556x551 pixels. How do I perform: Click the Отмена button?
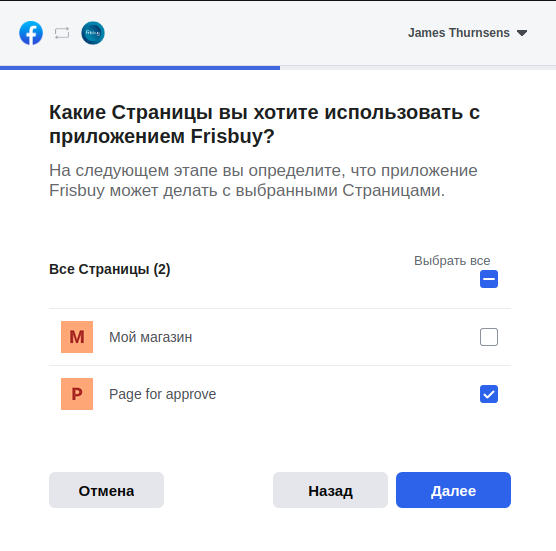click(106, 490)
